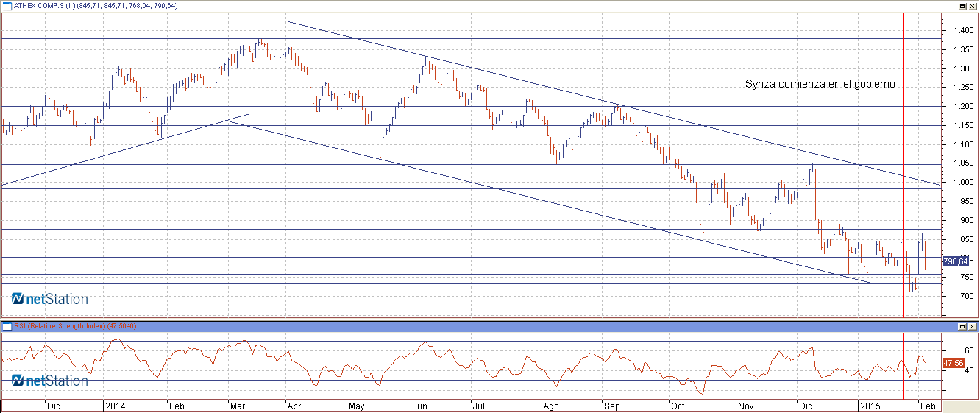
Task: Click the 2014 label on time axis
Action: pyautogui.click(x=115, y=406)
